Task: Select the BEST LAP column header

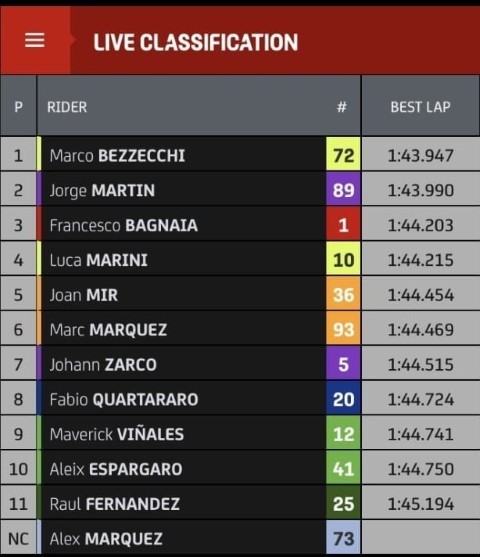Action: pyautogui.click(x=421, y=107)
